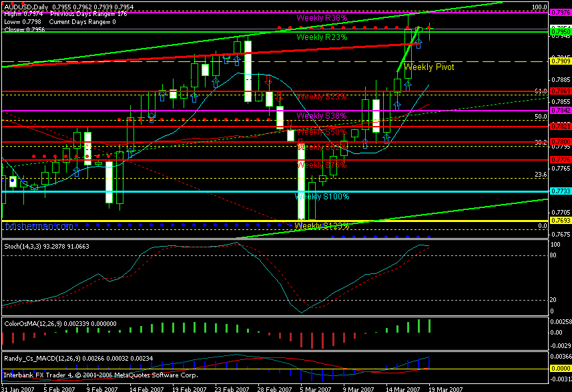
Task: Click the Weekly Pivot label
Action: (x=429, y=67)
